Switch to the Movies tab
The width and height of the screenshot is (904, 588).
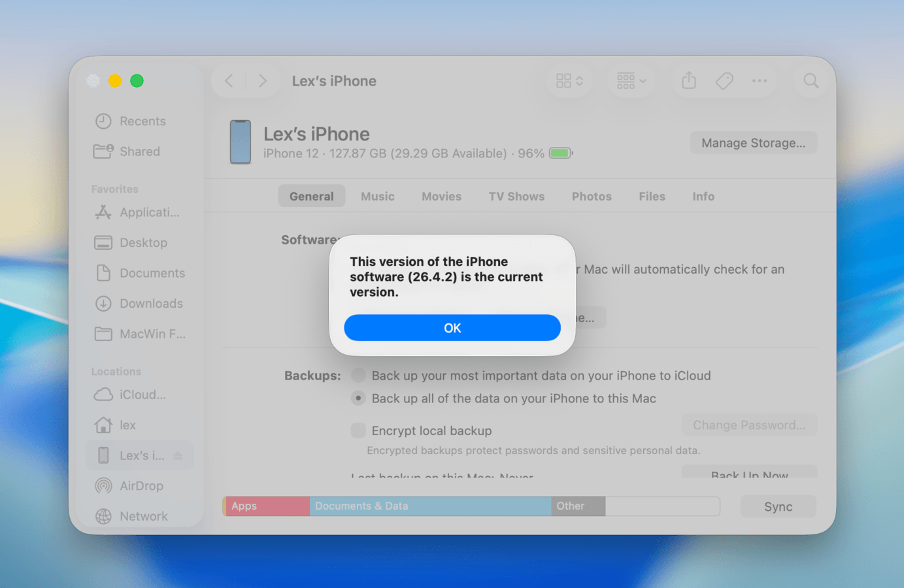(441, 197)
